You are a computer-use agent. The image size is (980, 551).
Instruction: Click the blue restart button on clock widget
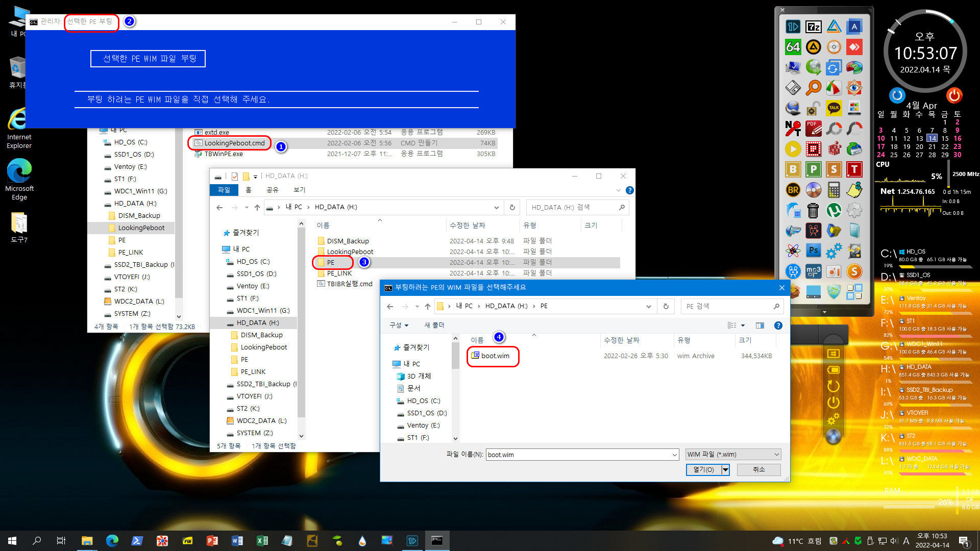(x=897, y=95)
